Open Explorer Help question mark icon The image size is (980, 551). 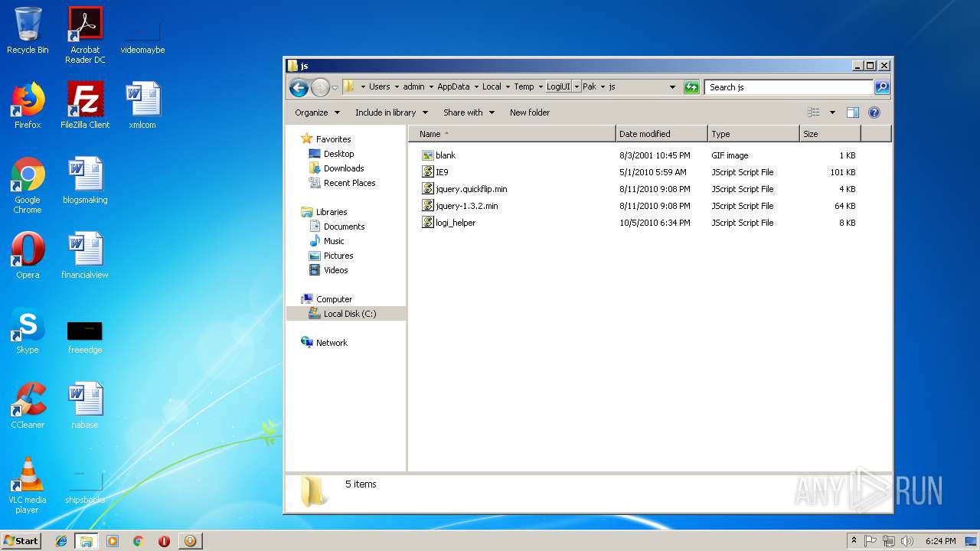point(874,112)
